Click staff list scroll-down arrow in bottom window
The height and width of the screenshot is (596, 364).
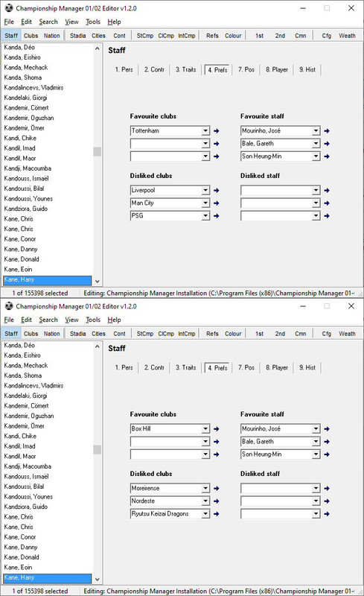tap(98, 580)
